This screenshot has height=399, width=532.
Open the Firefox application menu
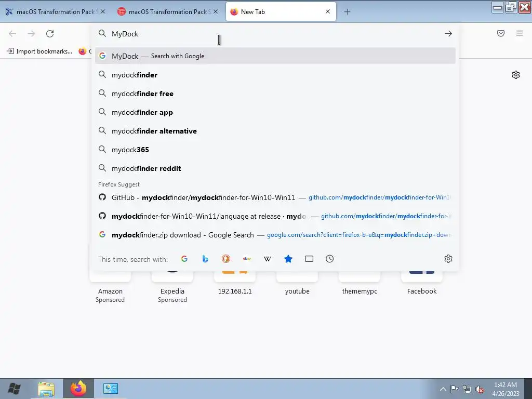[520, 33]
